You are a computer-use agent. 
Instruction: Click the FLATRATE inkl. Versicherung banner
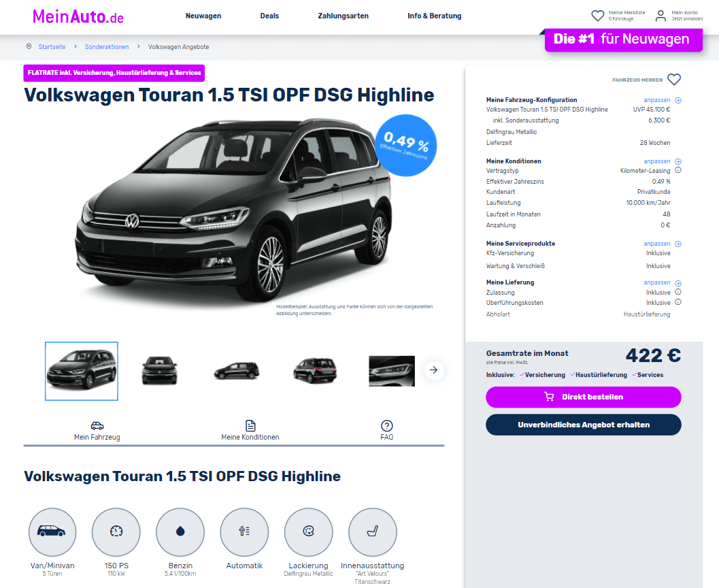(114, 73)
